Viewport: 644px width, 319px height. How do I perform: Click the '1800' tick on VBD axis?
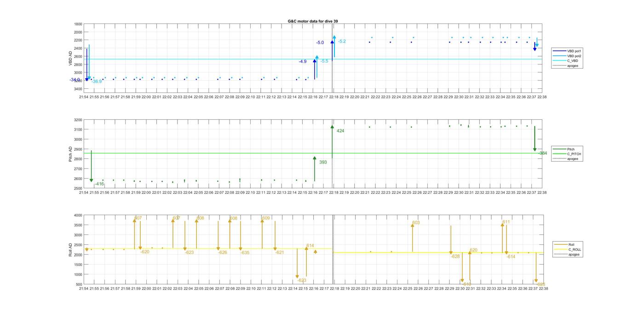(78, 24)
